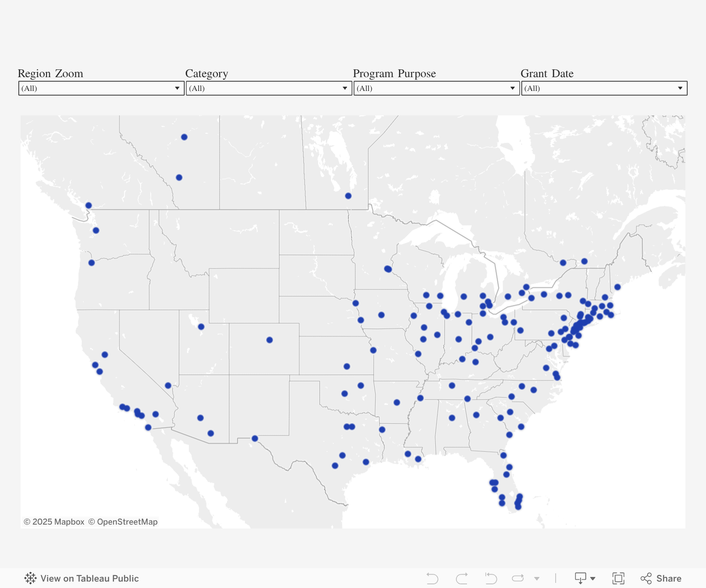Expand the Program Purpose filter dropdown

(x=437, y=88)
